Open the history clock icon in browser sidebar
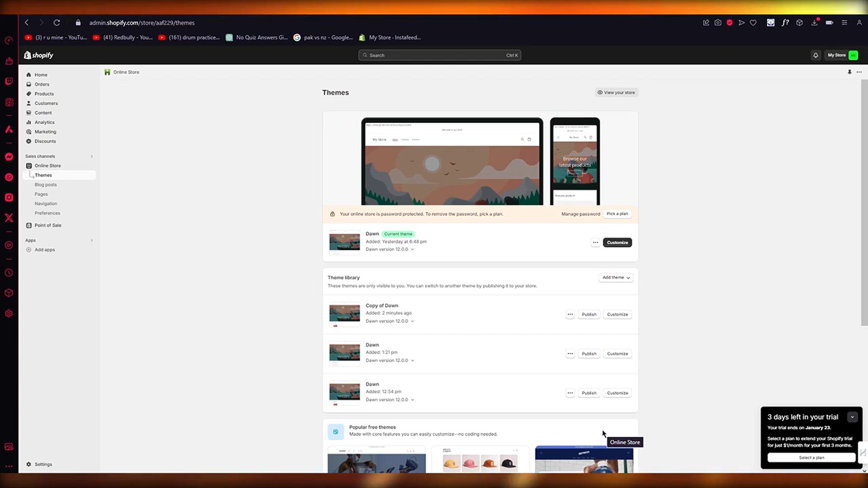 [9, 273]
